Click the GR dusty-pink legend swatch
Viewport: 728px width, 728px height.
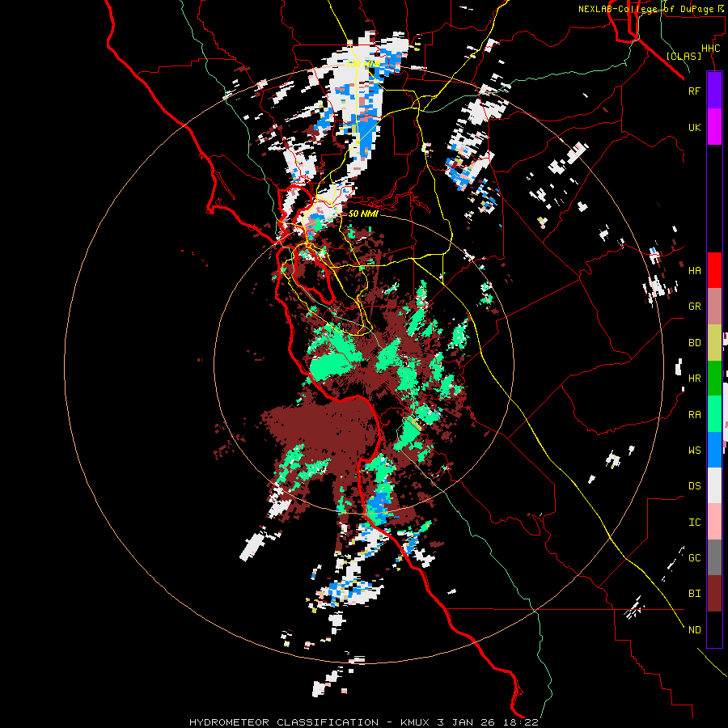pos(714,307)
